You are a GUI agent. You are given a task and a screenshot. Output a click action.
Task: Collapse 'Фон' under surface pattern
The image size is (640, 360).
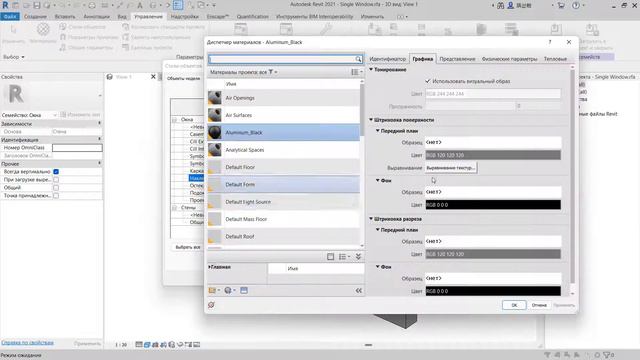pos(378,180)
